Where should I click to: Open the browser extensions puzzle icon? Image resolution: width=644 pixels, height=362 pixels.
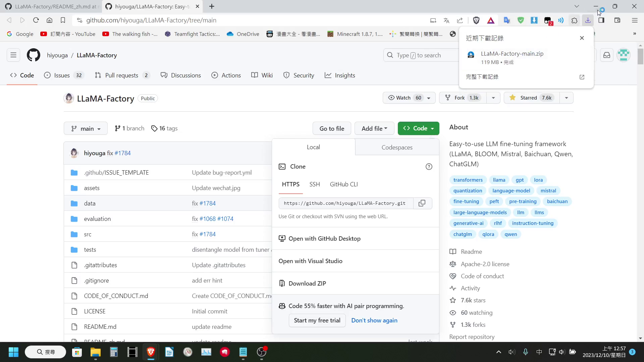click(574, 20)
